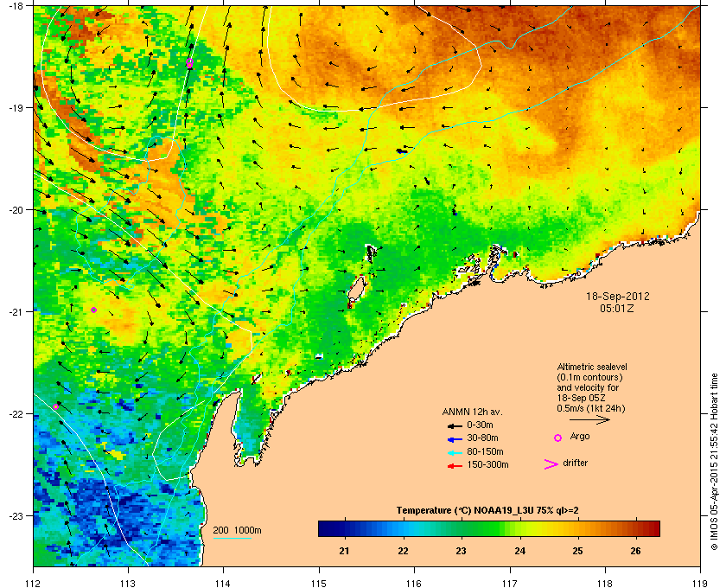Click the '-23' latitude axis label
The width and height of the screenshot is (726, 588).
(16, 515)
